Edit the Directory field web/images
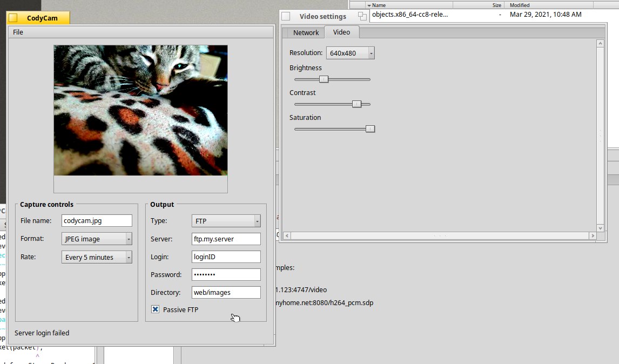The width and height of the screenshot is (619, 364). (226, 293)
